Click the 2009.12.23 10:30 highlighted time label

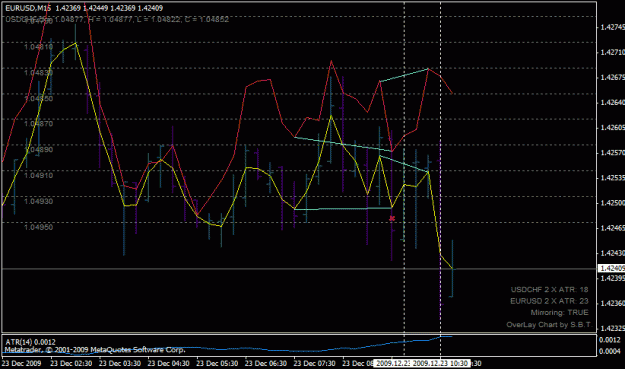pyautogui.click(x=440, y=363)
